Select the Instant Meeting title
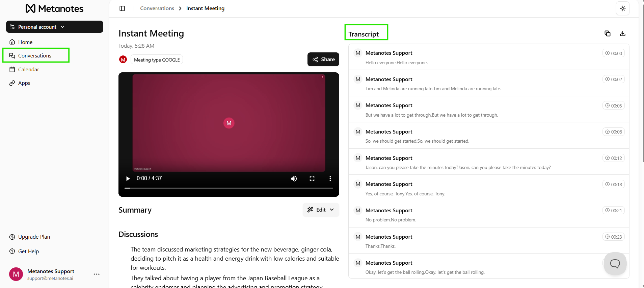The height and width of the screenshot is (288, 644). 151,33
